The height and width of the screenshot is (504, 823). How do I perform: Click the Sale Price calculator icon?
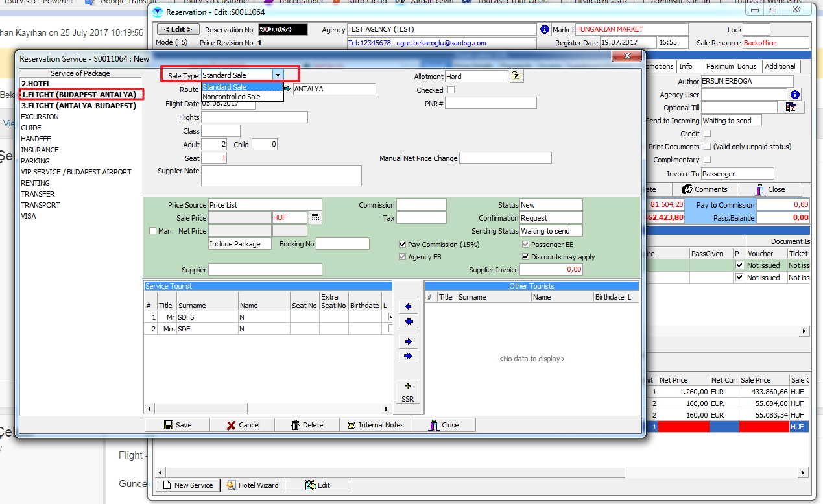(315, 218)
